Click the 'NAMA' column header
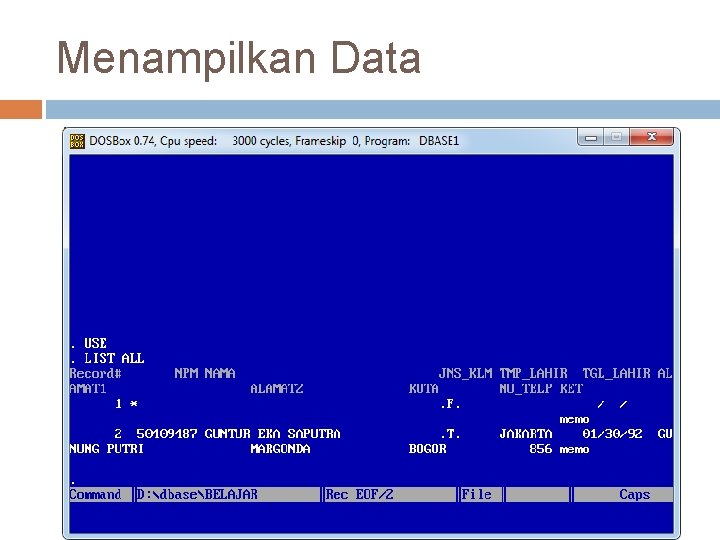The height and width of the screenshot is (540, 720). coord(220,373)
